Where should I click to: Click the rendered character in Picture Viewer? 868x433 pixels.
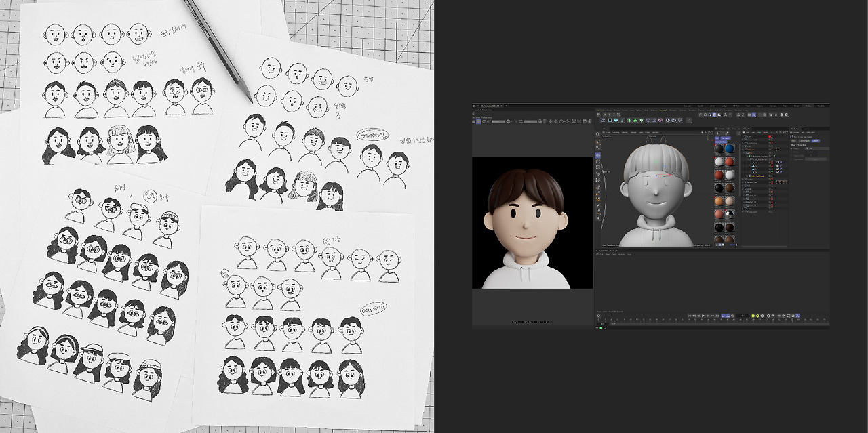pos(526,229)
